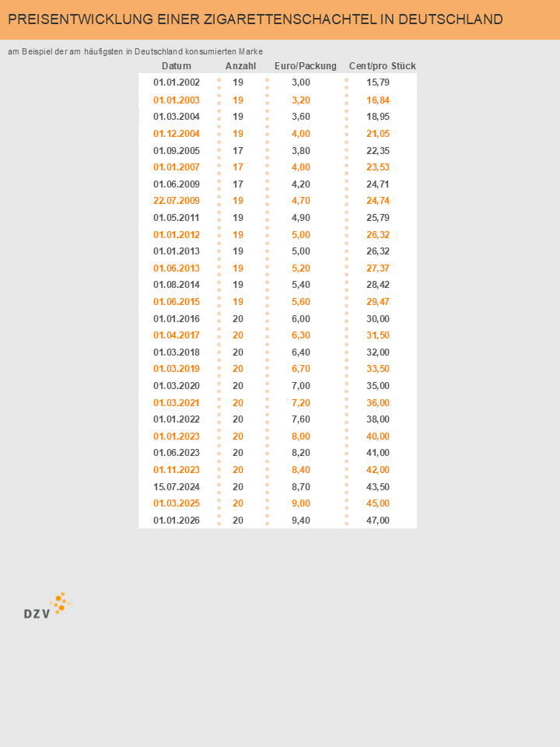Click the per-piece value 22,35
Viewport: 560px width, 747px height.
[378, 150]
